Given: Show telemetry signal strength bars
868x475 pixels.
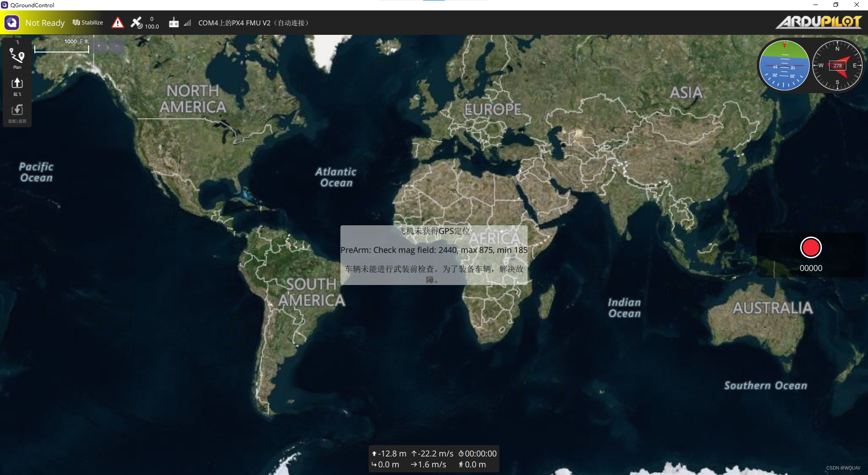Looking at the screenshot, I should [188, 23].
